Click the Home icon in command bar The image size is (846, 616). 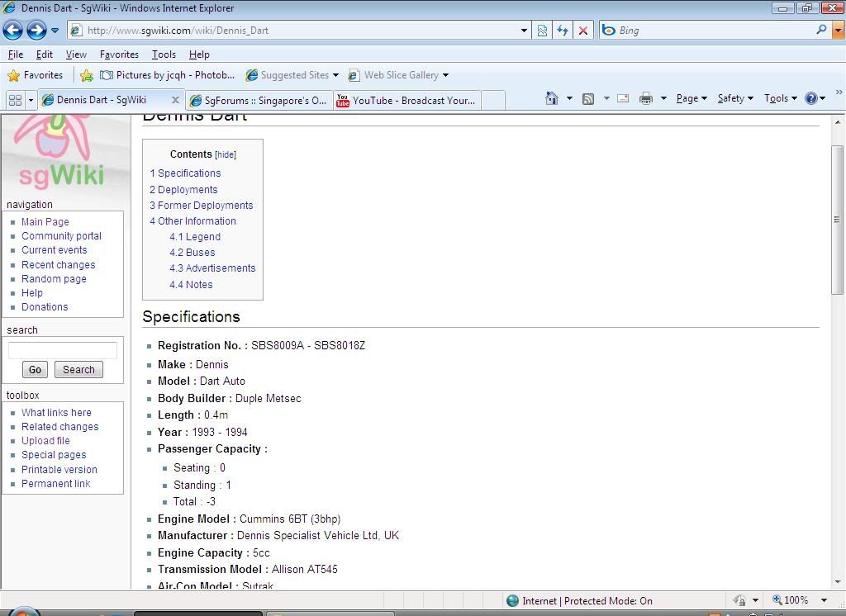552,98
